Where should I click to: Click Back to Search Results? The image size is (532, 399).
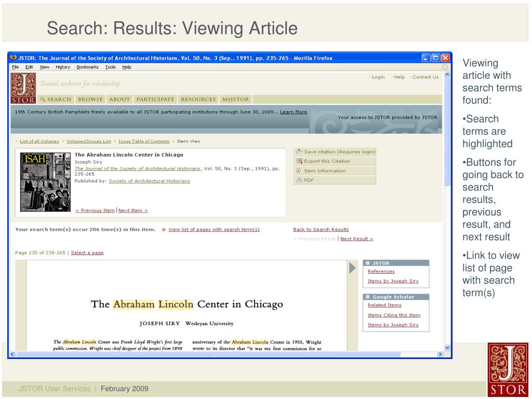321,229
